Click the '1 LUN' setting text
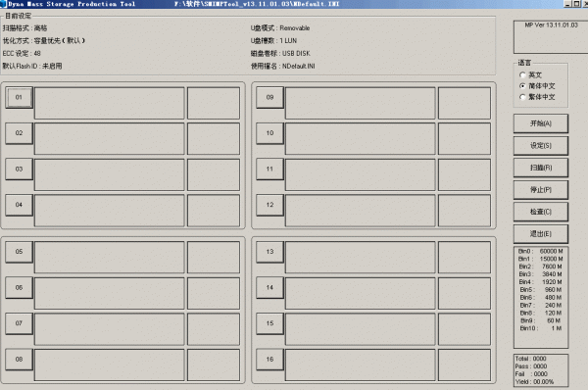Viewport: 588px width, 390px height. click(288, 41)
